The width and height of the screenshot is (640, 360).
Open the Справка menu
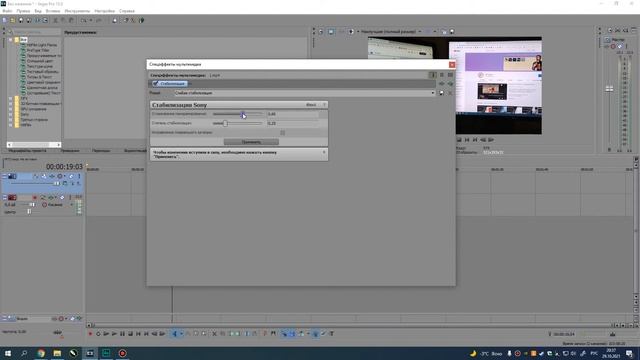click(x=127, y=11)
